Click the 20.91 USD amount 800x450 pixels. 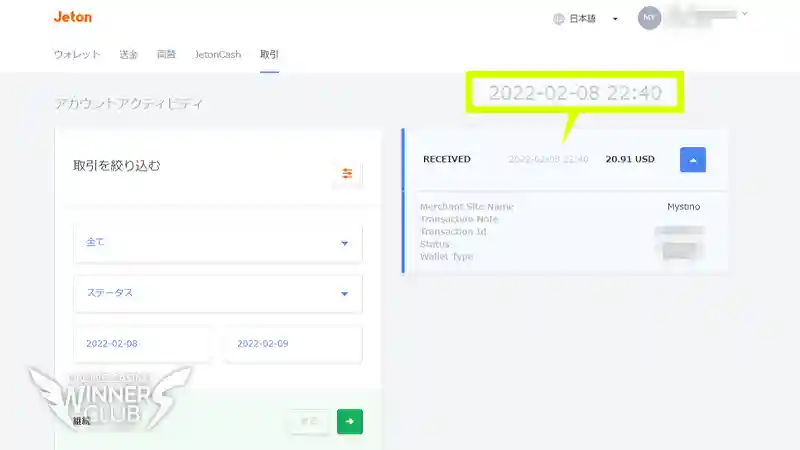click(x=630, y=159)
